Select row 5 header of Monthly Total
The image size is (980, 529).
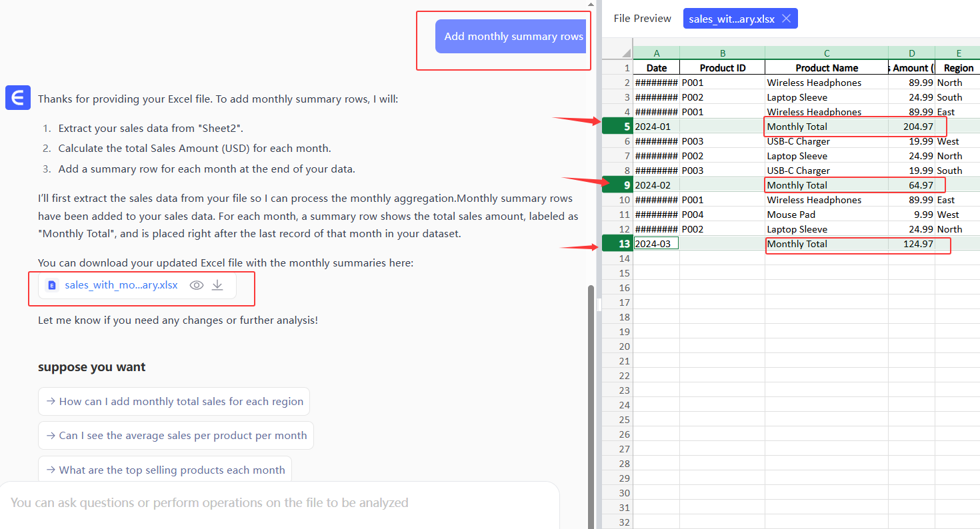coord(617,127)
